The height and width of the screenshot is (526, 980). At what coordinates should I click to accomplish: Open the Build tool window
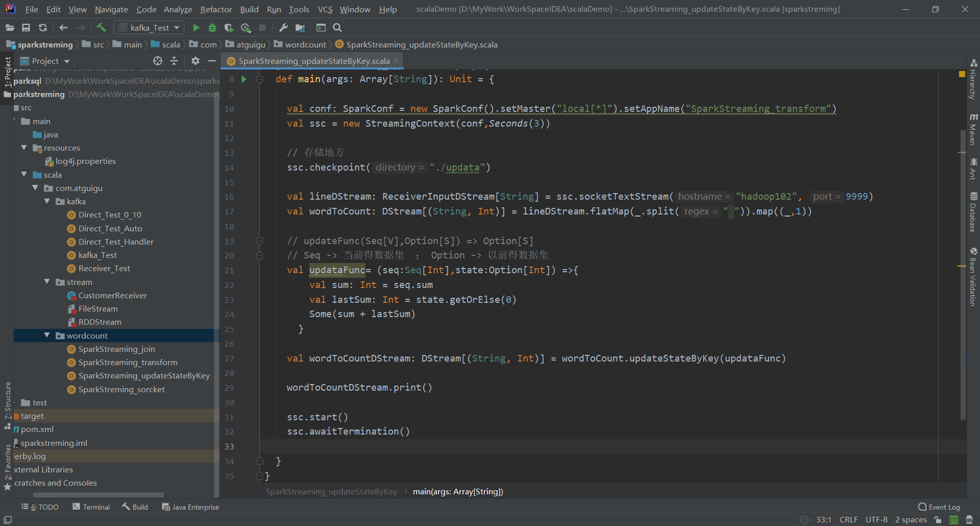[x=135, y=507]
